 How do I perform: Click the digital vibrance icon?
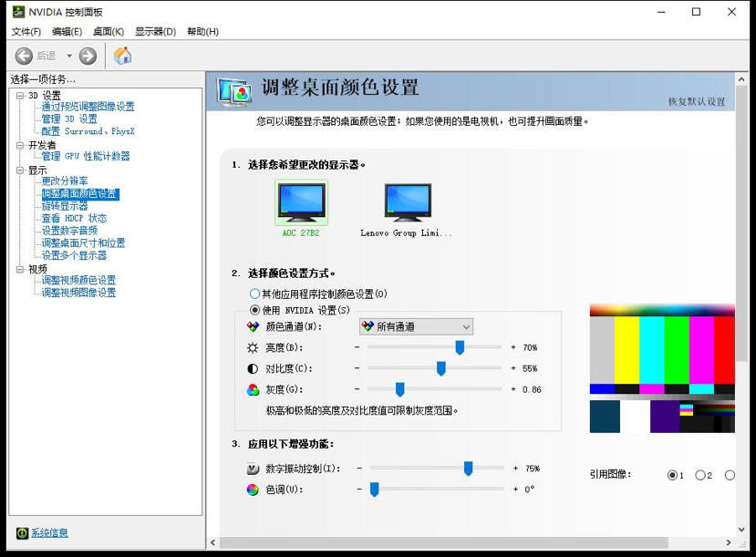[x=253, y=469]
